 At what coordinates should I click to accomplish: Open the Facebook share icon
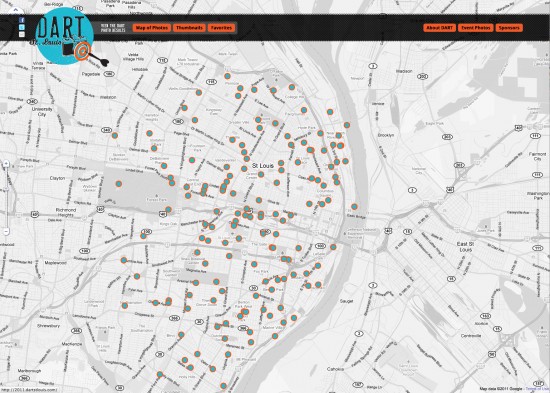click(22, 20)
